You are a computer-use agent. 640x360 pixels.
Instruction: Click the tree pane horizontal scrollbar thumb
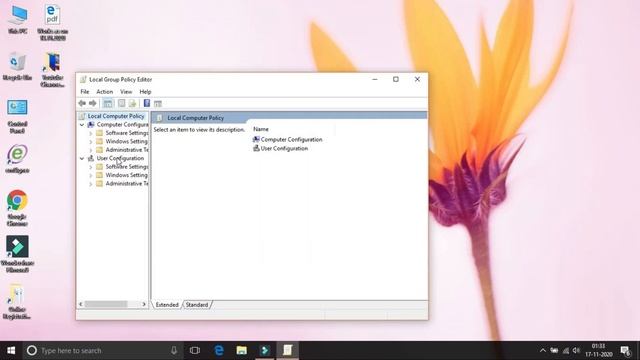(x=106, y=304)
